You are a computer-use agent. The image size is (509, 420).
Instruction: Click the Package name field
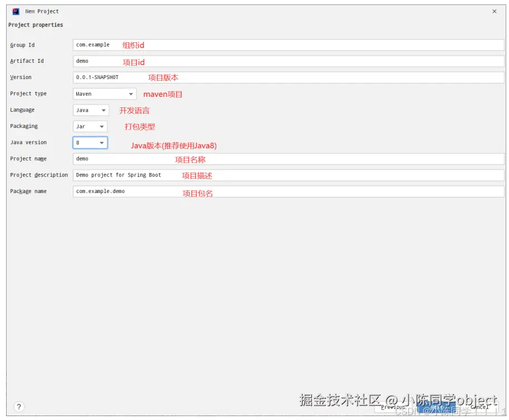(x=288, y=191)
